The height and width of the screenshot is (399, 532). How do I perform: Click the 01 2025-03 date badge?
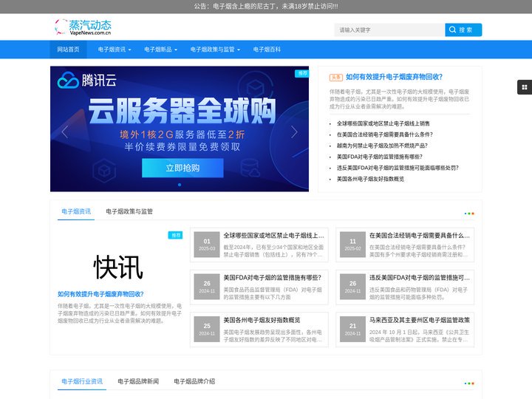(207, 245)
